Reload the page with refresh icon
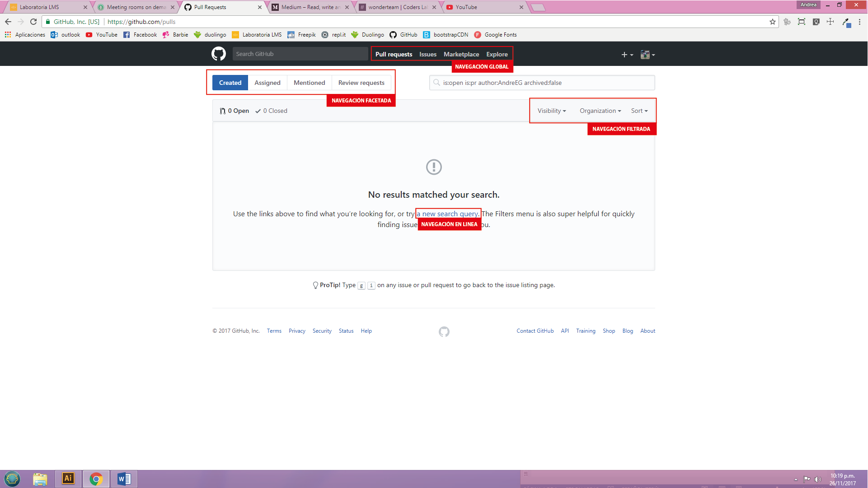 [x=33, y=22]
